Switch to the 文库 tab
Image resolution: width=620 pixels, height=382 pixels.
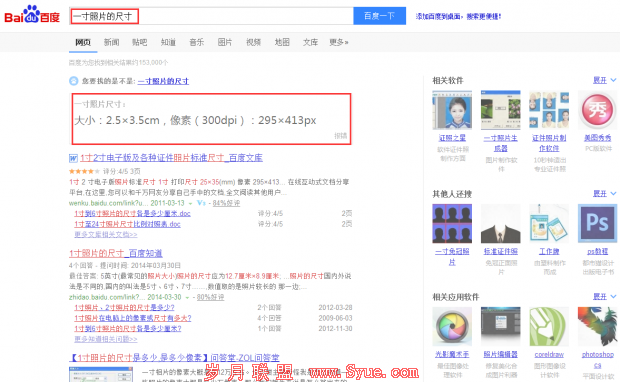point(310,42)
